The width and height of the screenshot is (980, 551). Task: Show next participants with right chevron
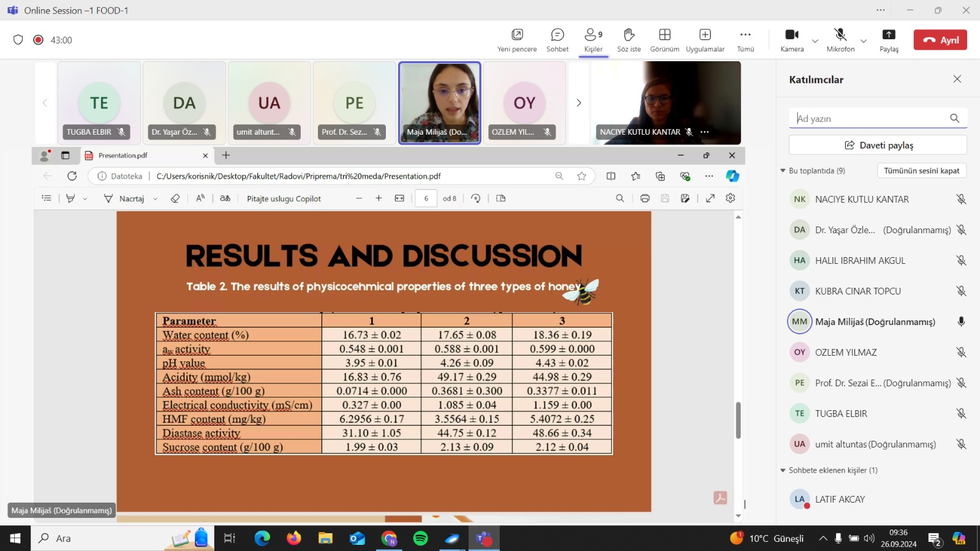tap(579, 103)
